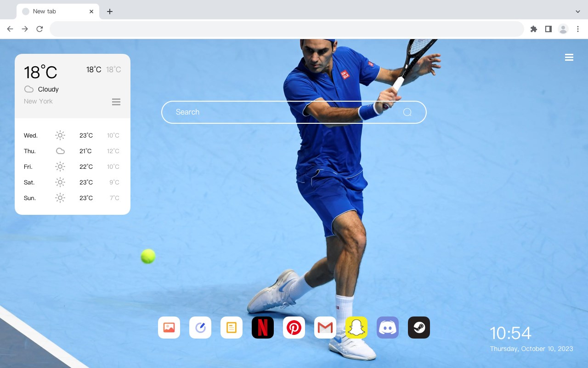Open the Netflix shortcut icon
The image size is (588, 368).
263,328
